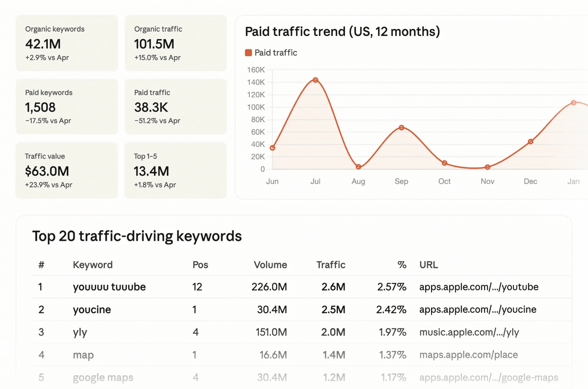Click the "Organic keywords" card label
588x389 pixels.
coord(55,29)
